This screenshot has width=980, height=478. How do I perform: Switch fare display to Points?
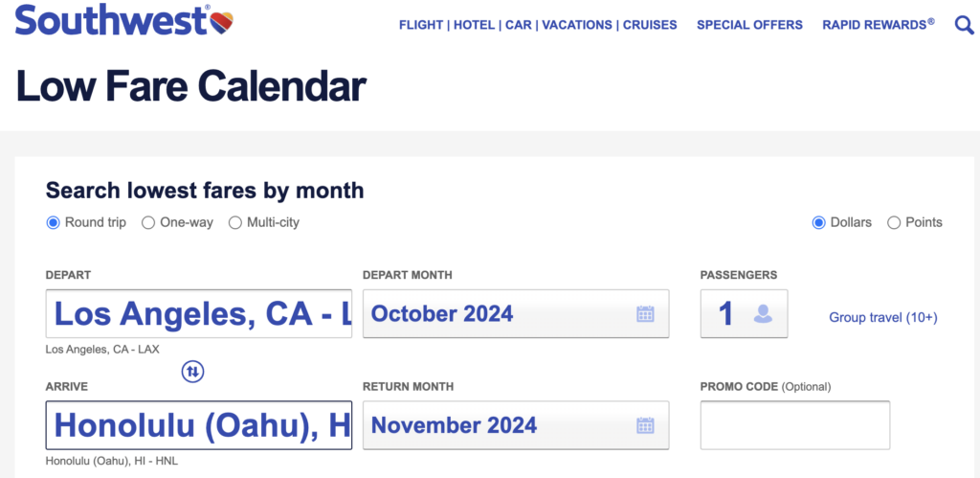click(x=895, y=222)
